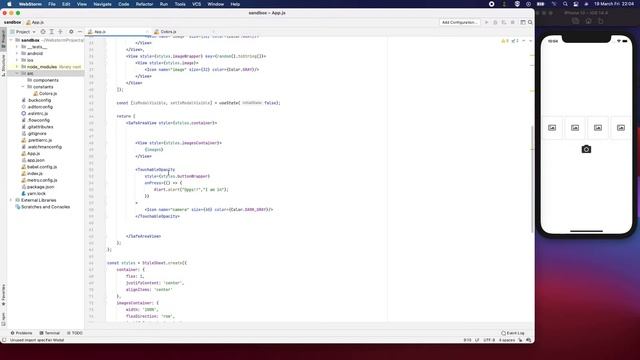The height and width of the screenshot is (360, 640).
Task: Open the Problems tool window
Action: point(21,333)
